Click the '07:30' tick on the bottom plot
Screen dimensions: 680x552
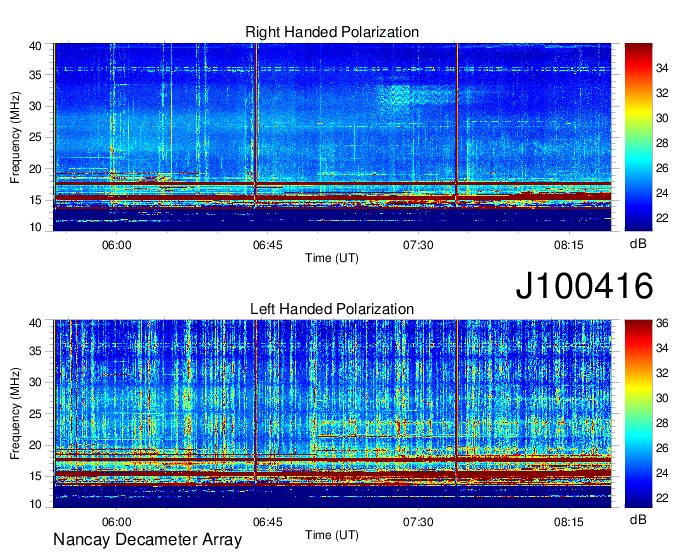point(418,522)
